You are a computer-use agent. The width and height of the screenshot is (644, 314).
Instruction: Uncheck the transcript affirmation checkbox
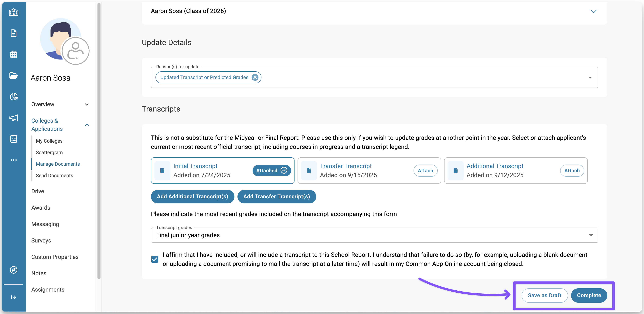click(155, 259)
